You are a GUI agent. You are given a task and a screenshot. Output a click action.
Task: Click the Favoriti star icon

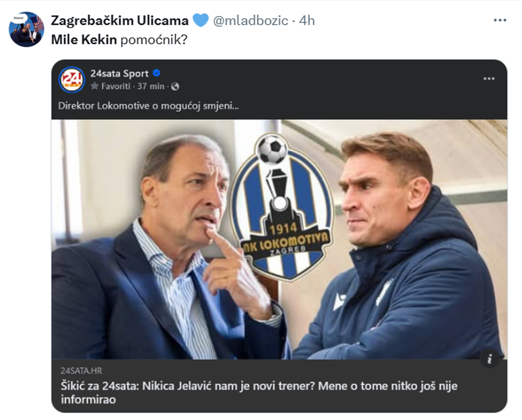(94, 86)
